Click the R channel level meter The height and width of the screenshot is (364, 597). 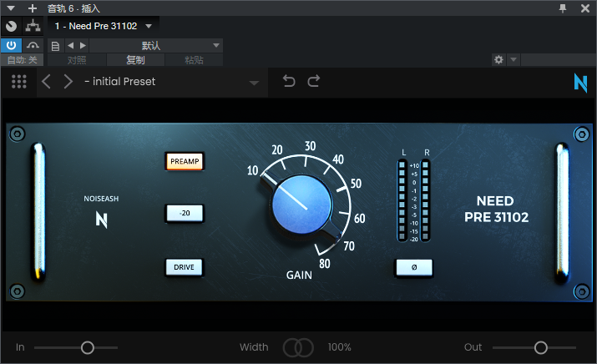tap(426, 200)
